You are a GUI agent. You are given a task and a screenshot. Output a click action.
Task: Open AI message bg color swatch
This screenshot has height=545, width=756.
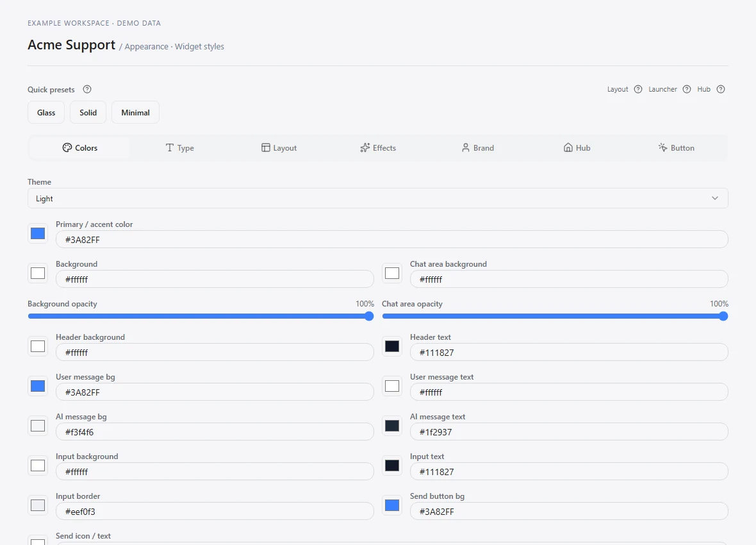38,426
